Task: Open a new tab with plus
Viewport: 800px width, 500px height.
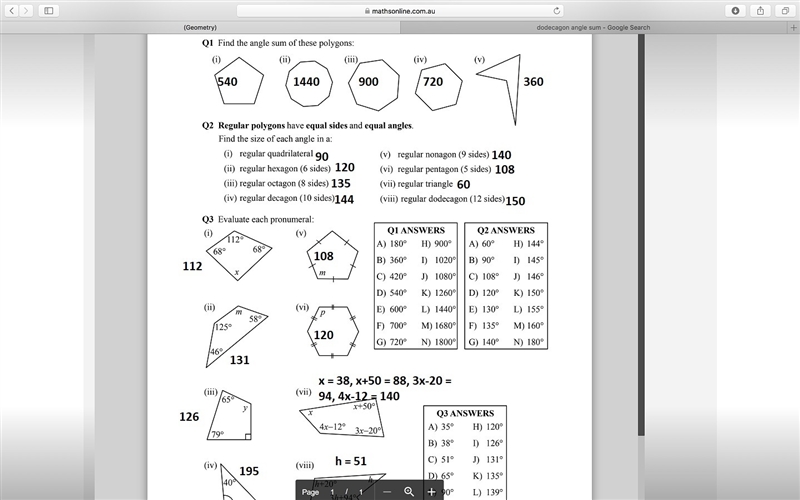Action: point(793,28)
